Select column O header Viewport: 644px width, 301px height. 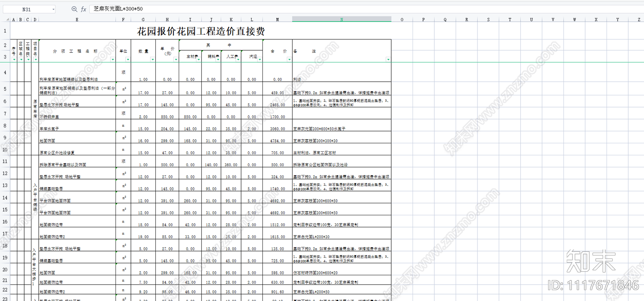click(x=402, y=19)
